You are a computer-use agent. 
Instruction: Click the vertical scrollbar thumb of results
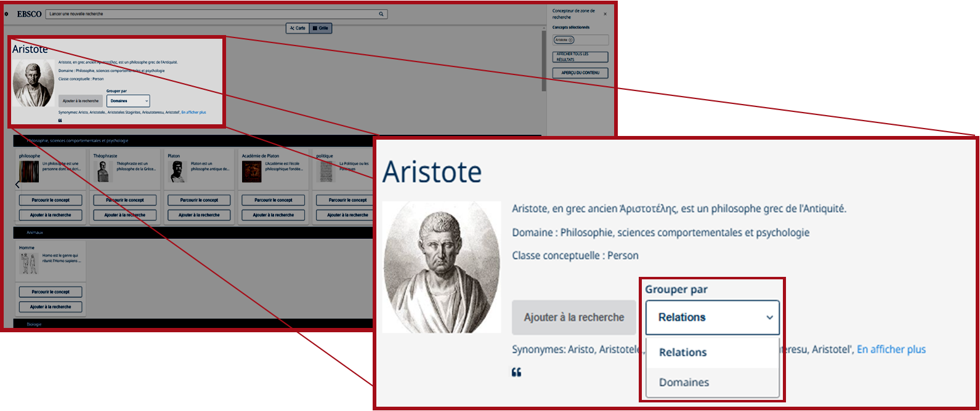pos(544,62)
